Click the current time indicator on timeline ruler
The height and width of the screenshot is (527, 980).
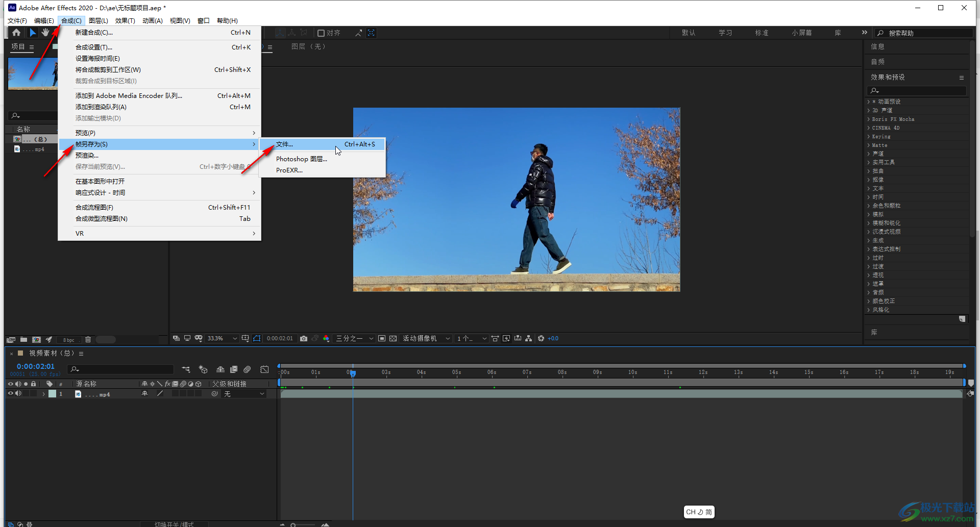353,373
